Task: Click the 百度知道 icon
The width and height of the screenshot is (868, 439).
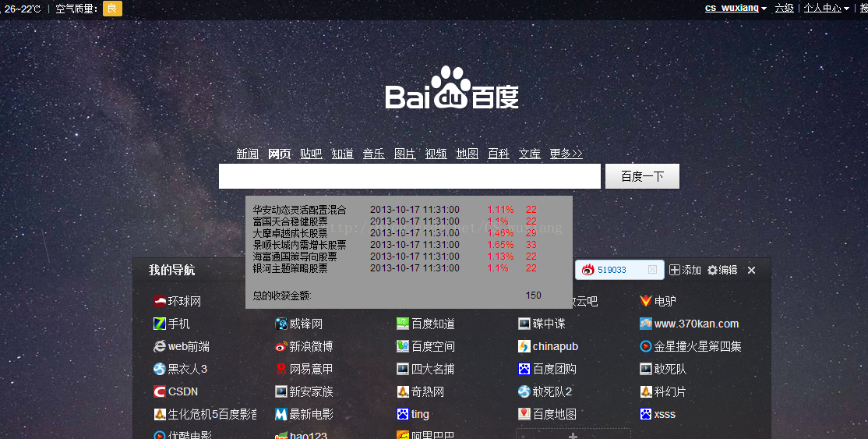Action: point(403,324)
